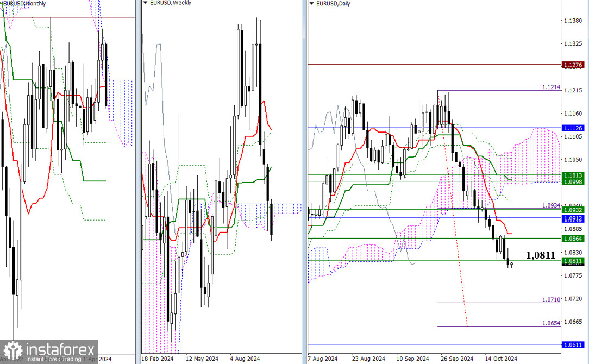
Task: Open the EURUSD,Daily chart title dropdown arrow
Action: point(311,4)
